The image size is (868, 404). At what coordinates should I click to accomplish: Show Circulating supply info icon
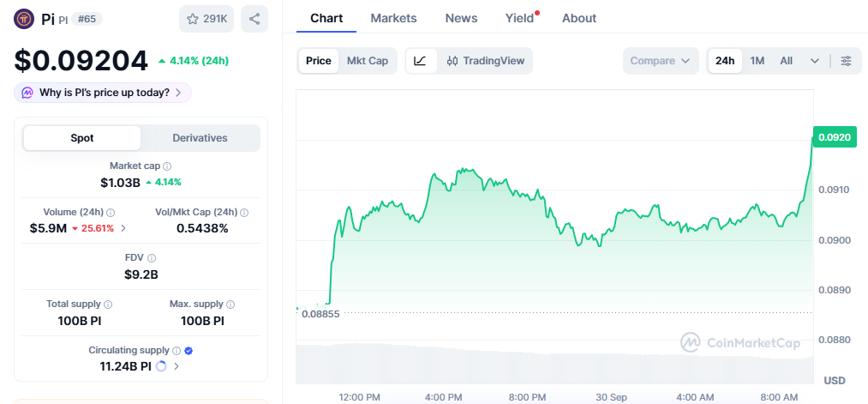pyautogui.click(x=177, y=351)
